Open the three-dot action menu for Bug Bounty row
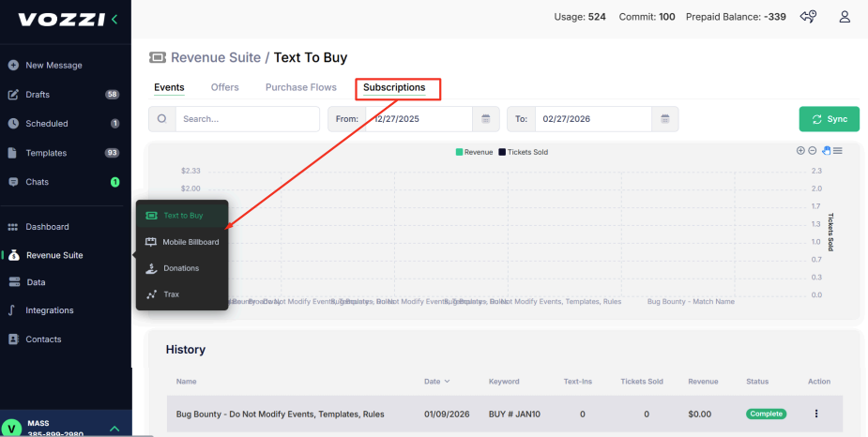This screenshot has height=437, width=868. pyautogui.click(x=815, y=414)
